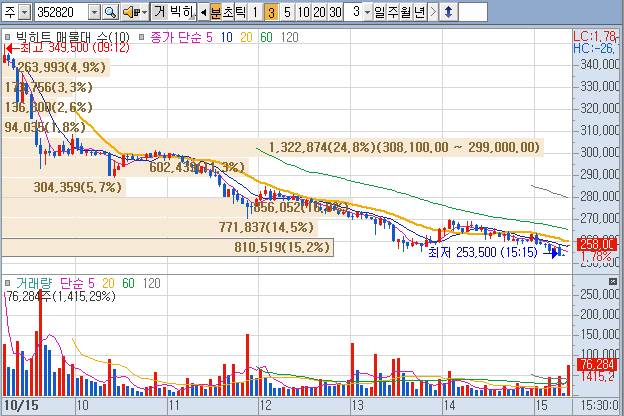Choose the 1-minute interval button
624x416 pixels.
[255, 13]
